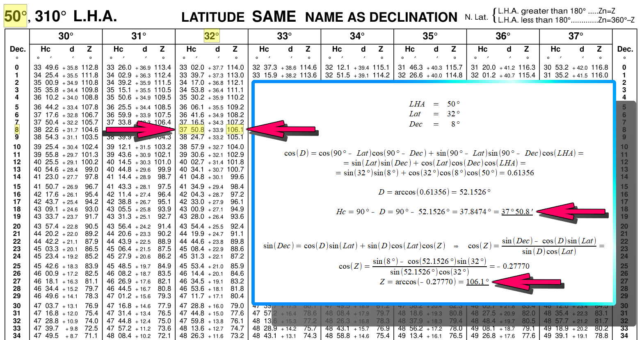Viewport: 644px width, 340px height.
Task: Click Hc '48 26.3' in the 32° column
Action: click(x=192, y=336)
